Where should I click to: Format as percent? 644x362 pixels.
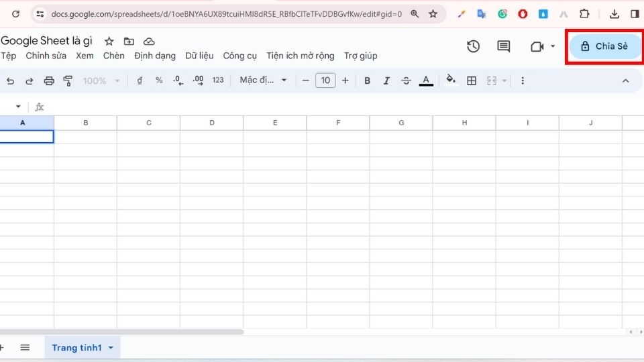point(159,80)
